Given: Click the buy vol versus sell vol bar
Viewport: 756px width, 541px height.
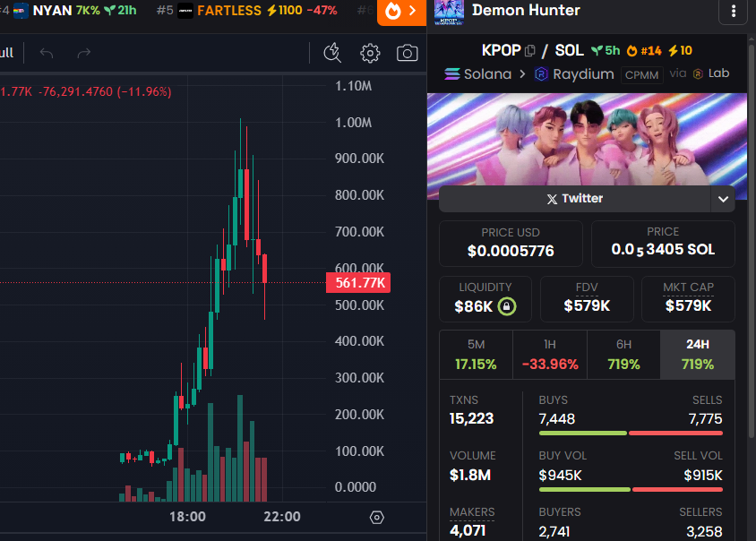Looking at the screenshot, I should point(631,489).
